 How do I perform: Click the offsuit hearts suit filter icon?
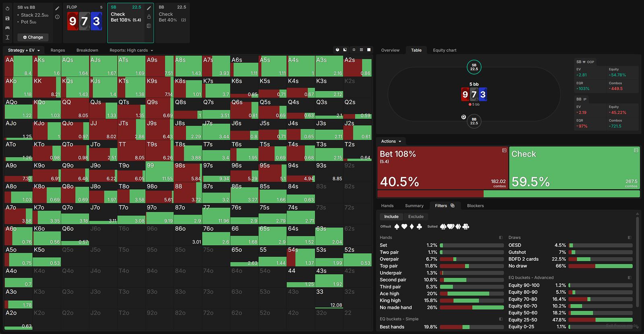point(404,227)
